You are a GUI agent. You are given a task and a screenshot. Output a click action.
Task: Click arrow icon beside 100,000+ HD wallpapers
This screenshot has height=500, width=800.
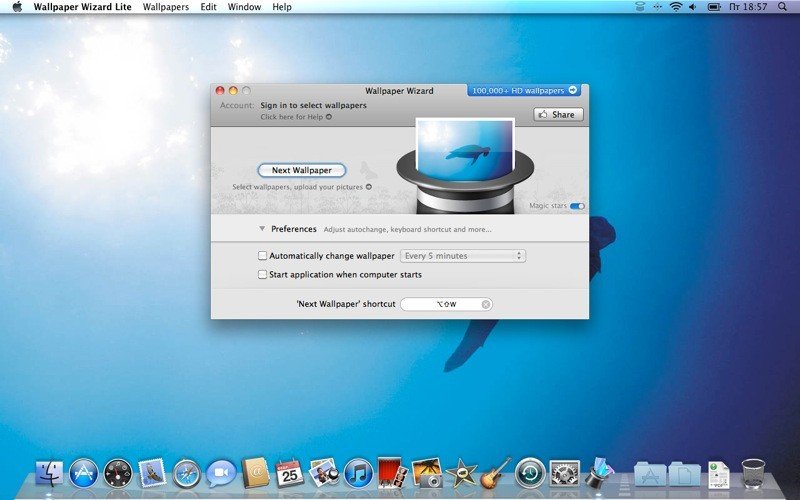572,90
